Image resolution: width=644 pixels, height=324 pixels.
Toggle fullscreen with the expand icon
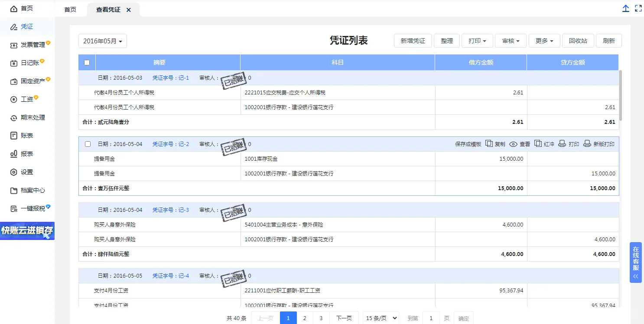pos(638,8)
